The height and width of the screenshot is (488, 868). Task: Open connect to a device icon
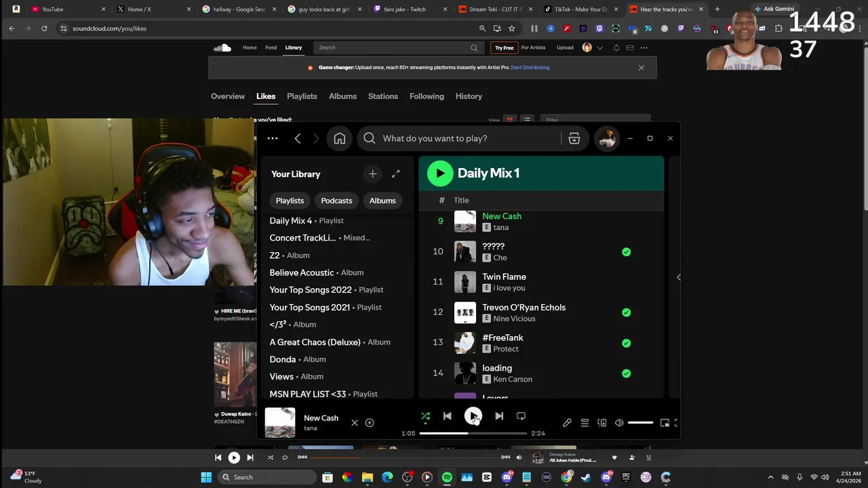pyautogui.click(x=601, y=423)
